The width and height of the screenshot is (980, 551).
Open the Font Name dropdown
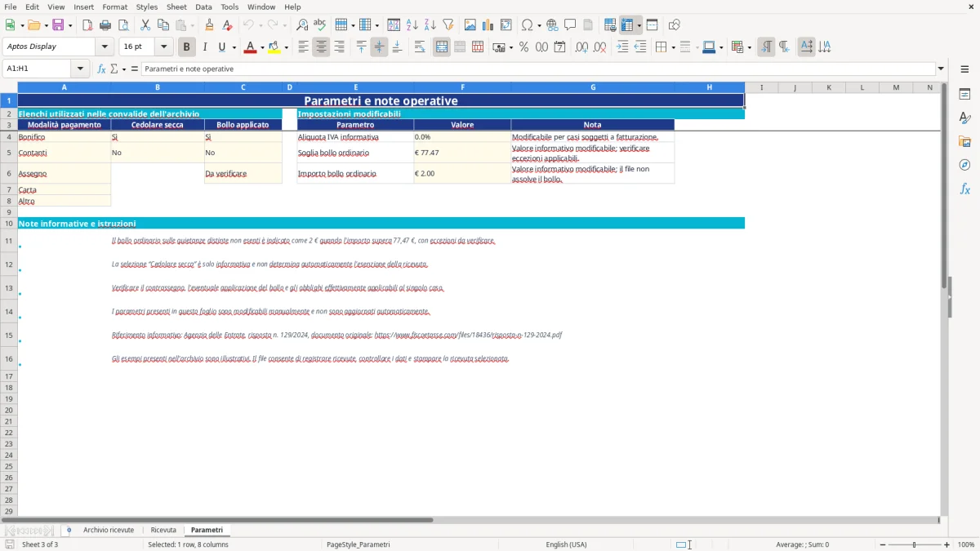point(105,47)
